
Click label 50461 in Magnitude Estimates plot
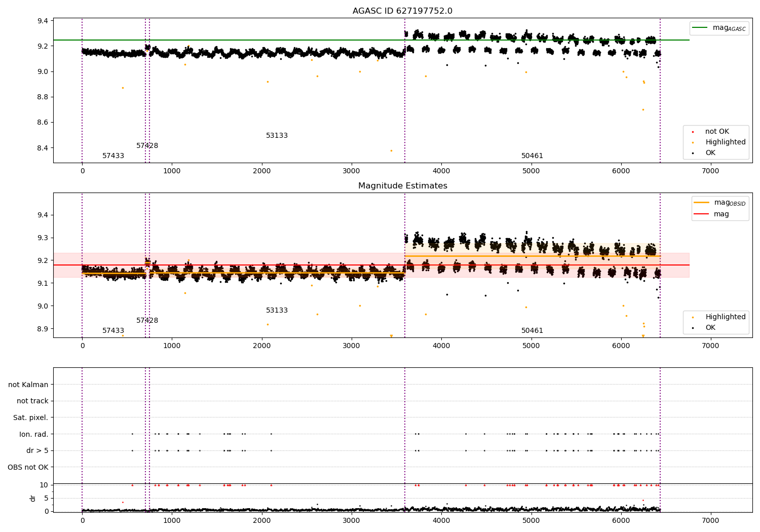[x=532, y=331]
